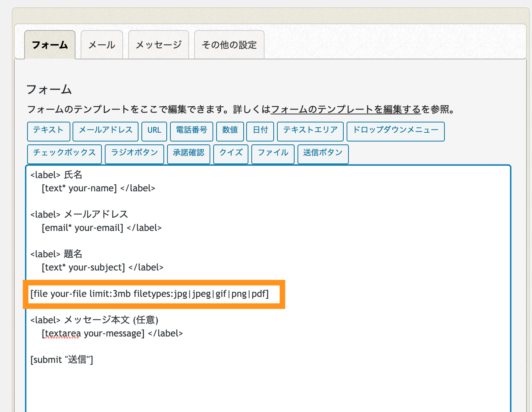The image size is (532, 412).
Task: Insert a テキスト field tag
Action: [x=49, y=131]
